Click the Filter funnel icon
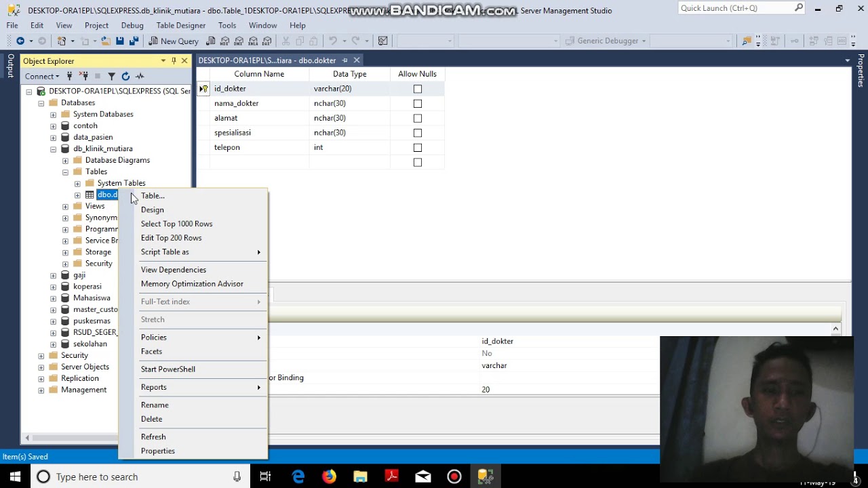The image size is (868, 488). coord(112,76)
